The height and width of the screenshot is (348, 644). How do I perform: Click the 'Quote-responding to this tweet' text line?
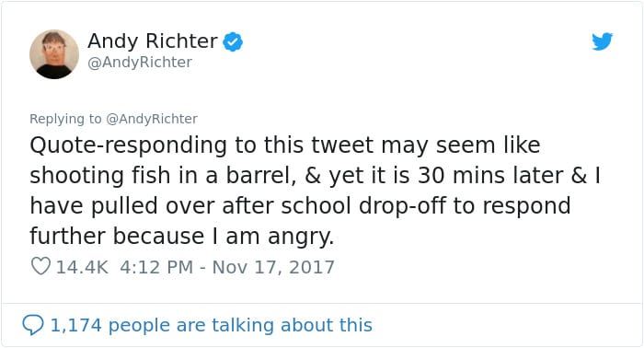[x=285, y=145]
